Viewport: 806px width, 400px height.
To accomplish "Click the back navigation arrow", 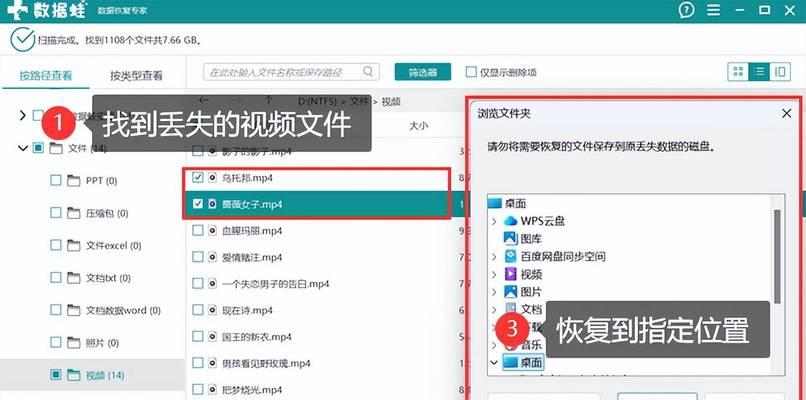I will point(204,100).
